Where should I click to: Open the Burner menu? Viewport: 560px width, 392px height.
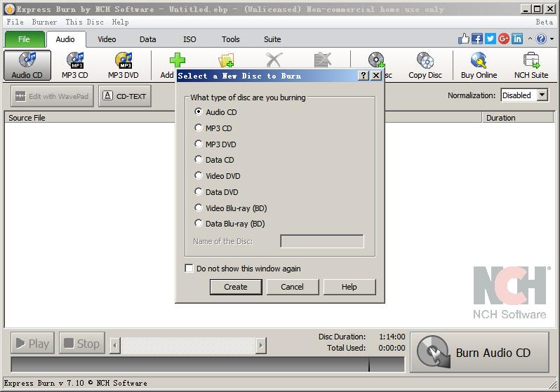click(x=45, y=22)
